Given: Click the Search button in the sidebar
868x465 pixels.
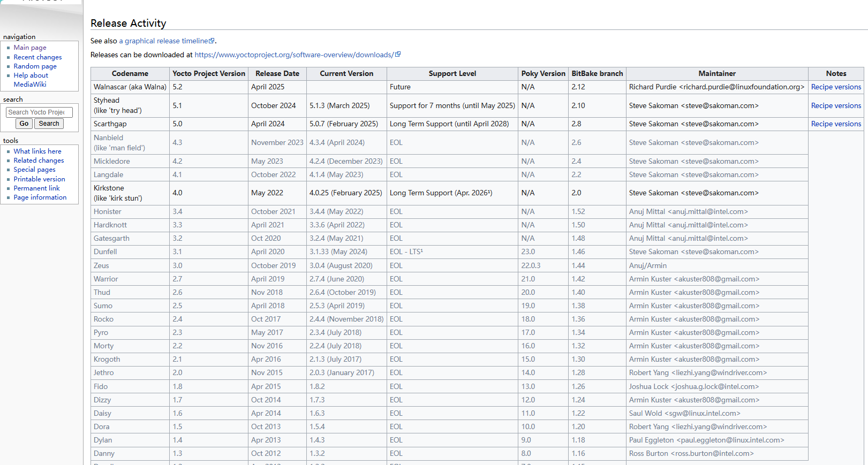Looking at the screenshot, I should tap(49, 124).
